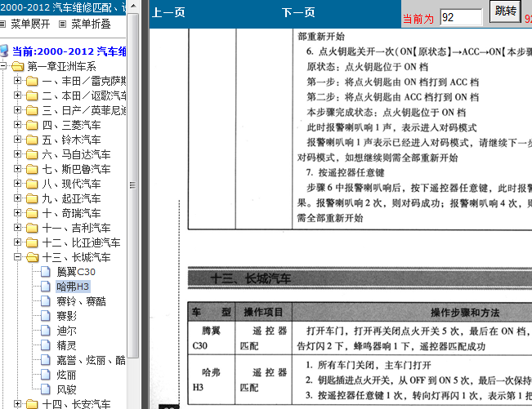532x409 pixels.
Task: Expand the 十四、长安汽车 node
Action: pyautogui.click(x=17, y=403)
